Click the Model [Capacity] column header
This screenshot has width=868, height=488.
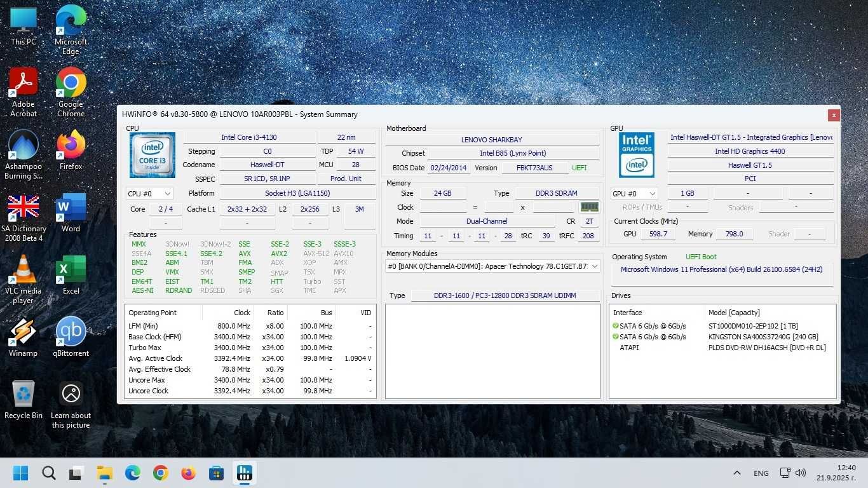click(x=770, y=313)
